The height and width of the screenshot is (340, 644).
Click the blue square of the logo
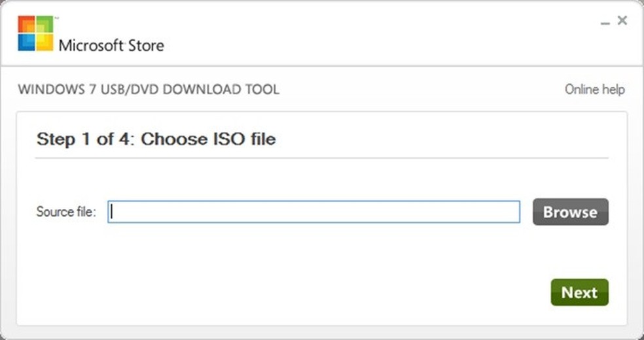click(x=27, y=42)
